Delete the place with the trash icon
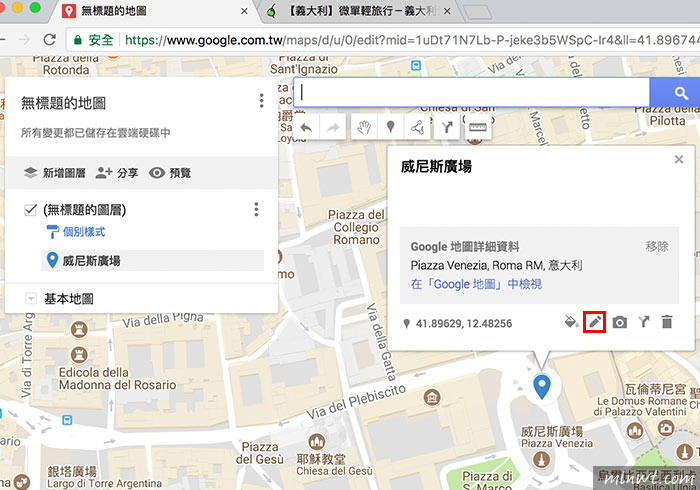 point(667,322)
